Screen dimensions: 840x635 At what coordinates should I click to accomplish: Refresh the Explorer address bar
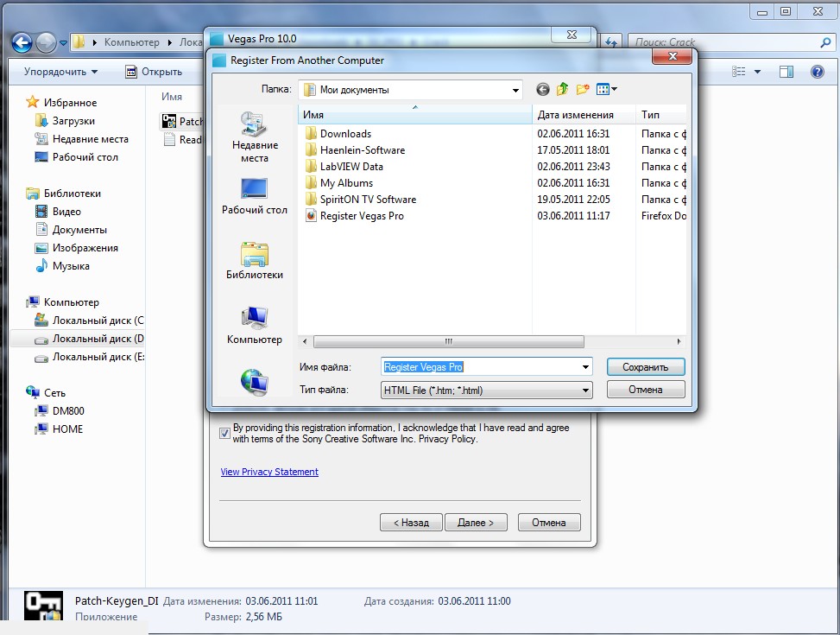coord(611,41)
